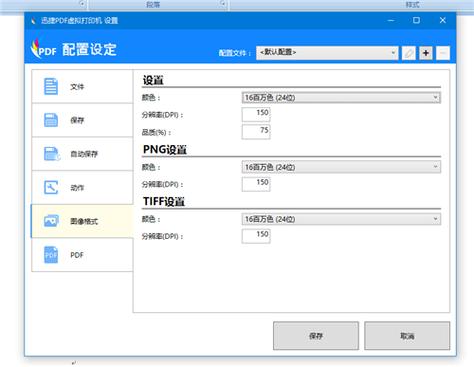Screen dimensions: 474x367
Task: Open the 保存 settings tab
Action: 82,120
